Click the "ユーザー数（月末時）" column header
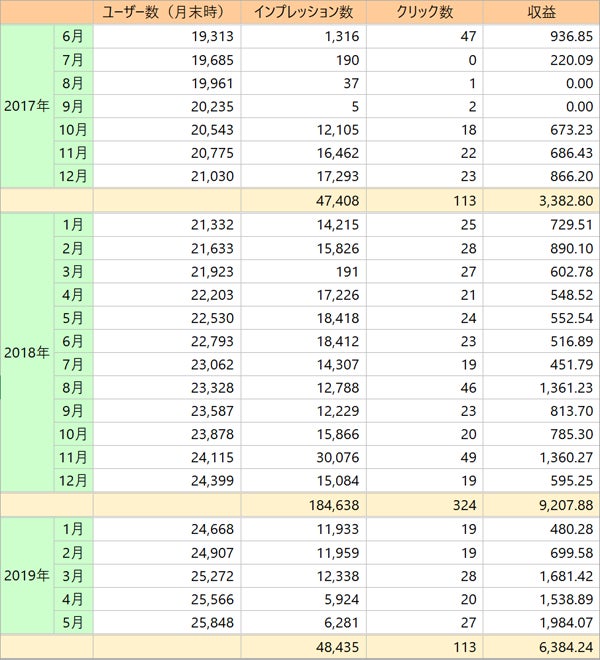 (x=166, y=13)
